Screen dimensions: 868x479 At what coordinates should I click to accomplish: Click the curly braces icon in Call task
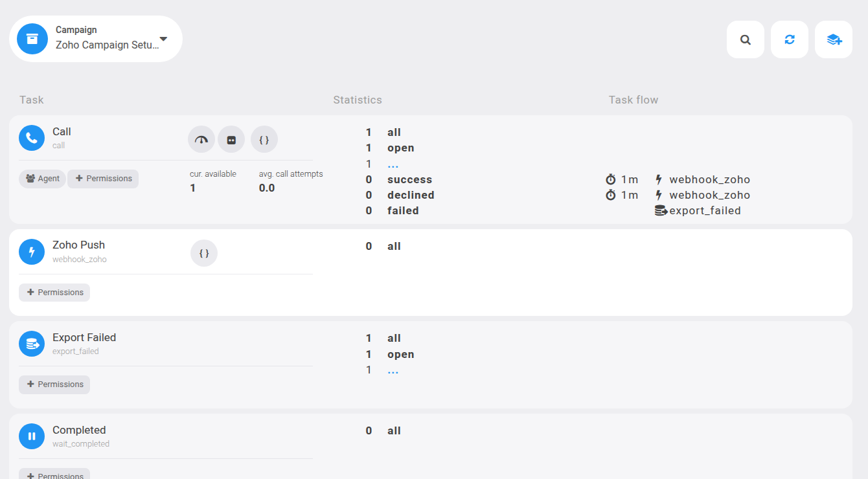point(264,139)
